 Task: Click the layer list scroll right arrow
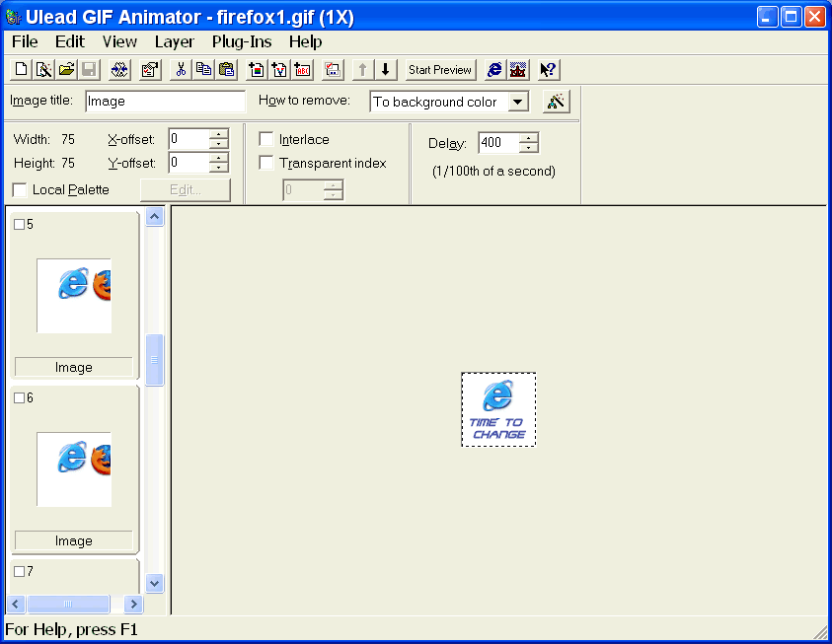133,604
